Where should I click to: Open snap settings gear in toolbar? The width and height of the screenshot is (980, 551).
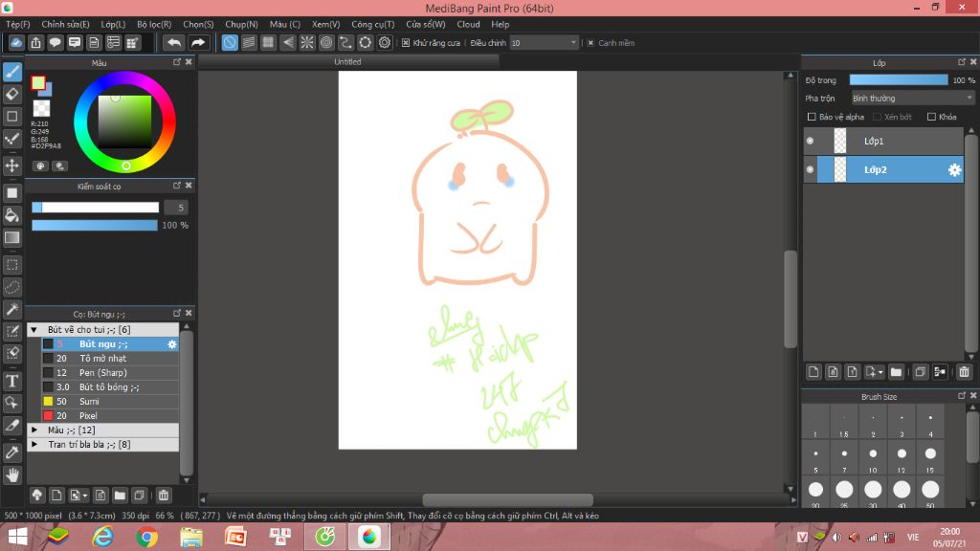click(x=385, y=42)
